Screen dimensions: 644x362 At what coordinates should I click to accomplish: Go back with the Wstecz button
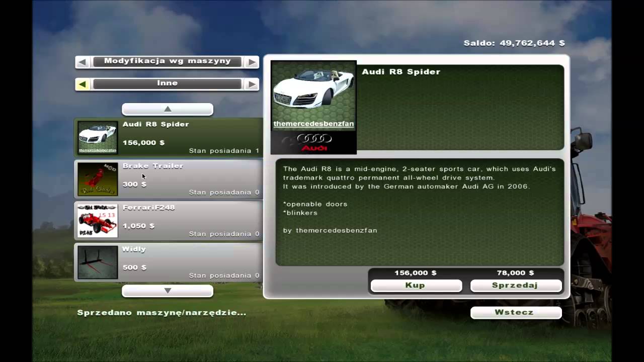(x=516, y=313)
